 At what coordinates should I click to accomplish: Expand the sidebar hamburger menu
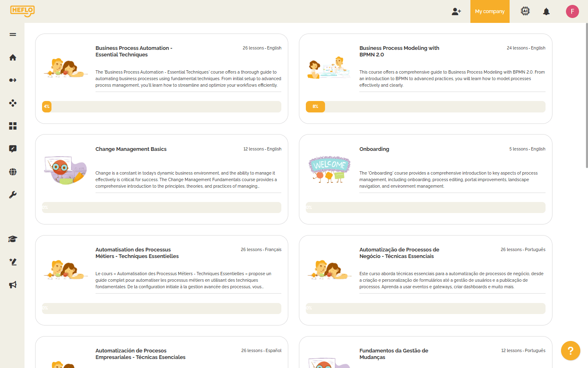click(13, 34)
